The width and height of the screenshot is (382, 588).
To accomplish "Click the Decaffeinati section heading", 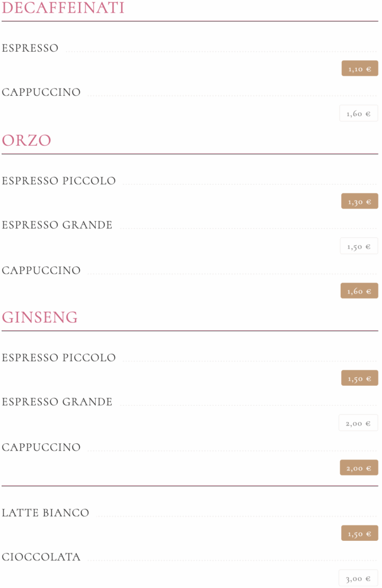I will pyautogui.click(x=63, y=9).
